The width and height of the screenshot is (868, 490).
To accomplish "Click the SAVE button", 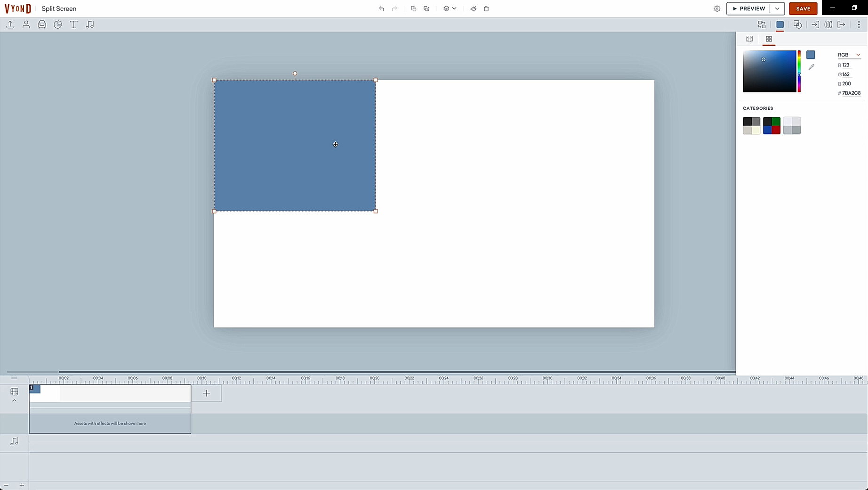I will (x=803, y=8).
